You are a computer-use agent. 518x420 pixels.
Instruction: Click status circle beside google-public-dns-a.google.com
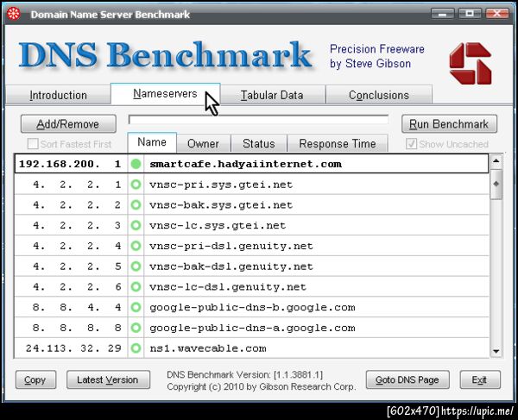[x=136, y=328]
